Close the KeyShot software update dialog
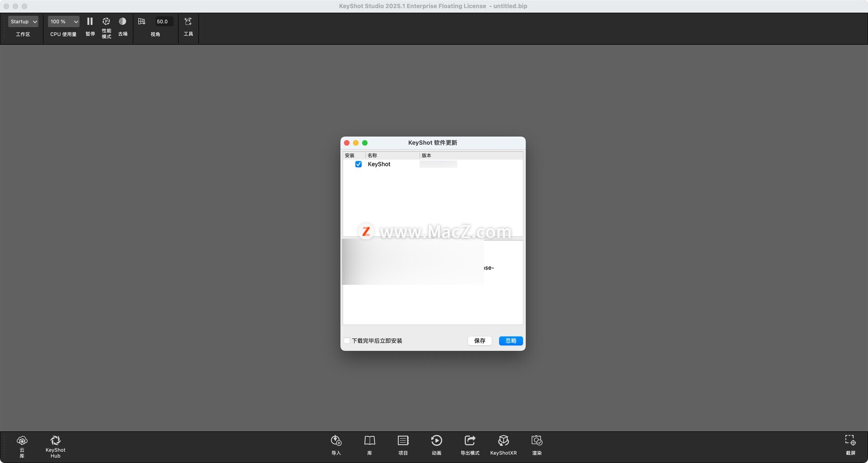Viewport: 868px width, 463px height. pos(347,143)
